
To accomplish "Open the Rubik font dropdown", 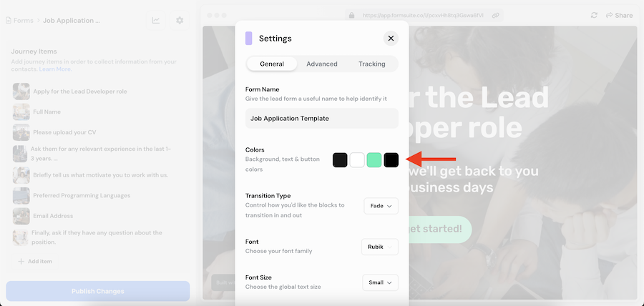I will click(x=380, y=247).
